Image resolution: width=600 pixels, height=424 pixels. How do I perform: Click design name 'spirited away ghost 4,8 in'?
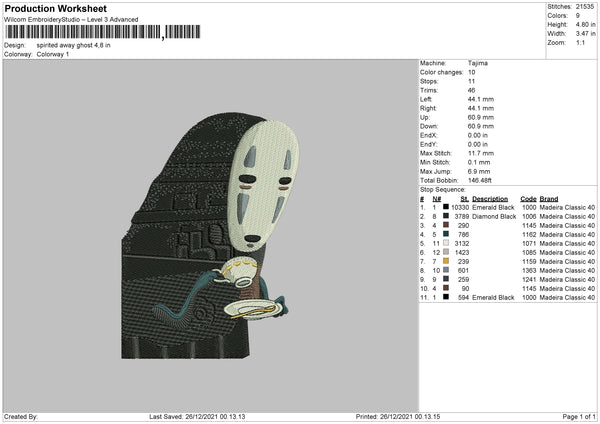73,45
